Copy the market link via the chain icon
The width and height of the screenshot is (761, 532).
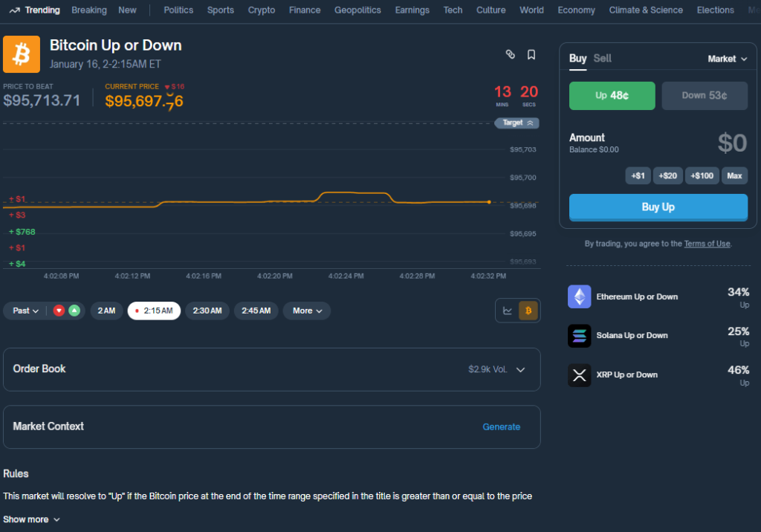click(510, 54)
